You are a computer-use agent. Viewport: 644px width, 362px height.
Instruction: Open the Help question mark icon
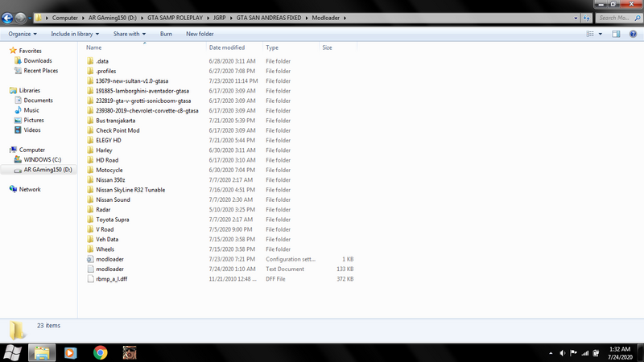[x=633, y=34]
